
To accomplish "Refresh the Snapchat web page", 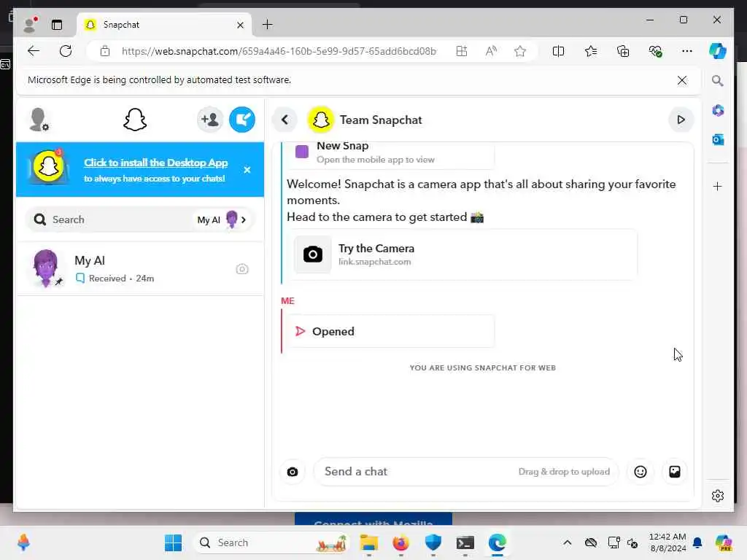I will coord(66,51).
